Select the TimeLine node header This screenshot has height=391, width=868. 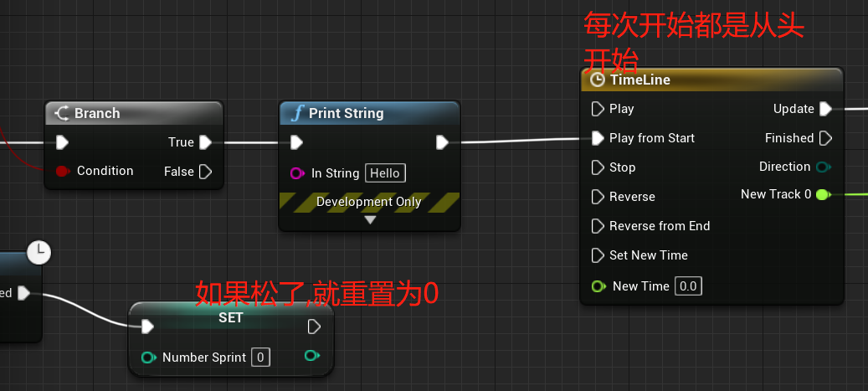click(x=711, y=80)
